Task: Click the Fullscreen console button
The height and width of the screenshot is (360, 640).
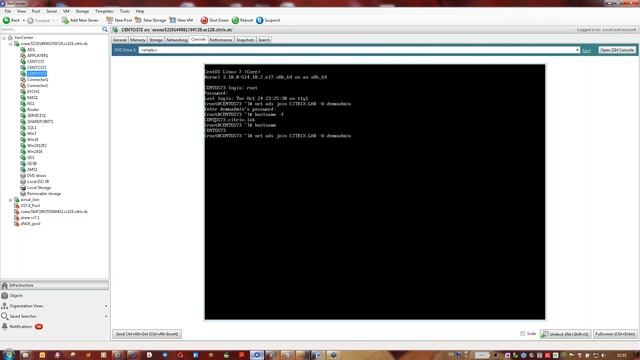Action: click(x=615, y=334)
